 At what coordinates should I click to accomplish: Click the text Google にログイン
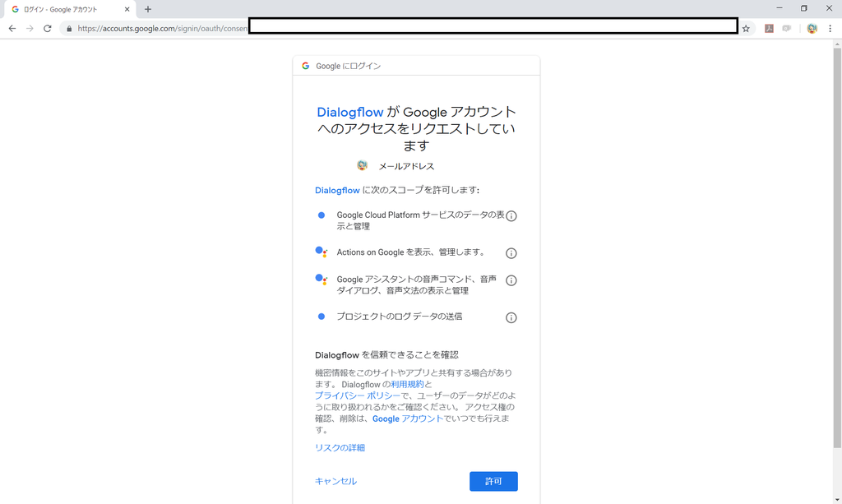pyautogui.click(x=348, y=66)
